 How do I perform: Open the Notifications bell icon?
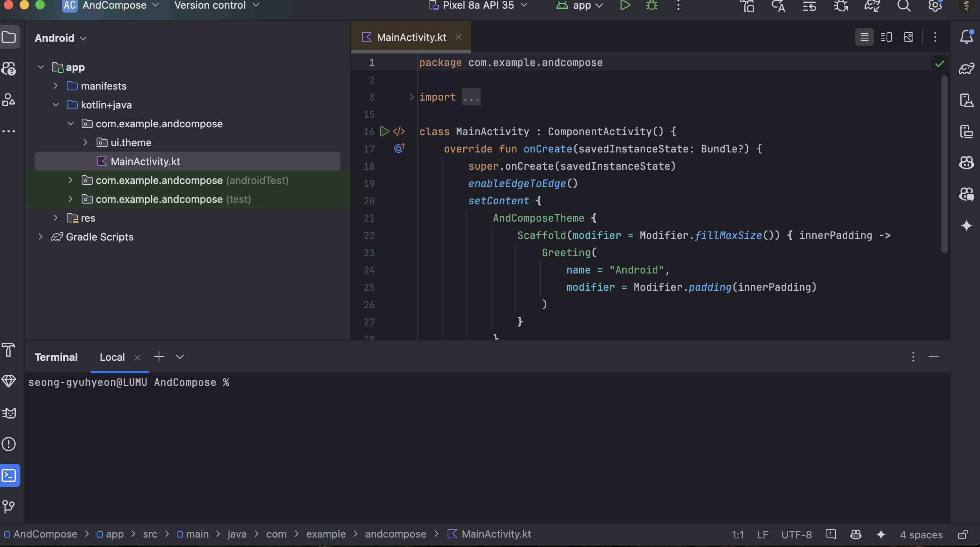click(966, 37)
